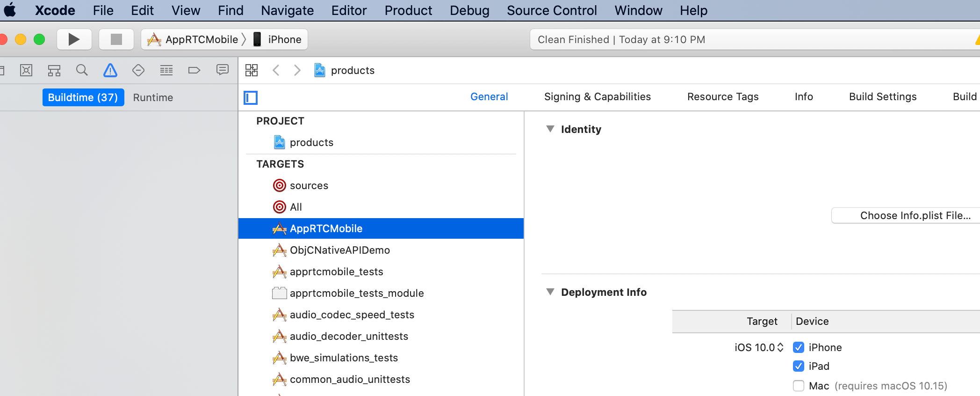This screenshot has width=980, height=396.
Task: Open the Test navigator diamond icon
Action: [x=138, y=70]
